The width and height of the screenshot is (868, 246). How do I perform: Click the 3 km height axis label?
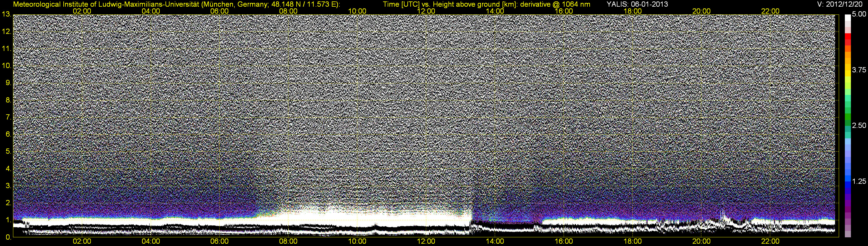[8, 186]
